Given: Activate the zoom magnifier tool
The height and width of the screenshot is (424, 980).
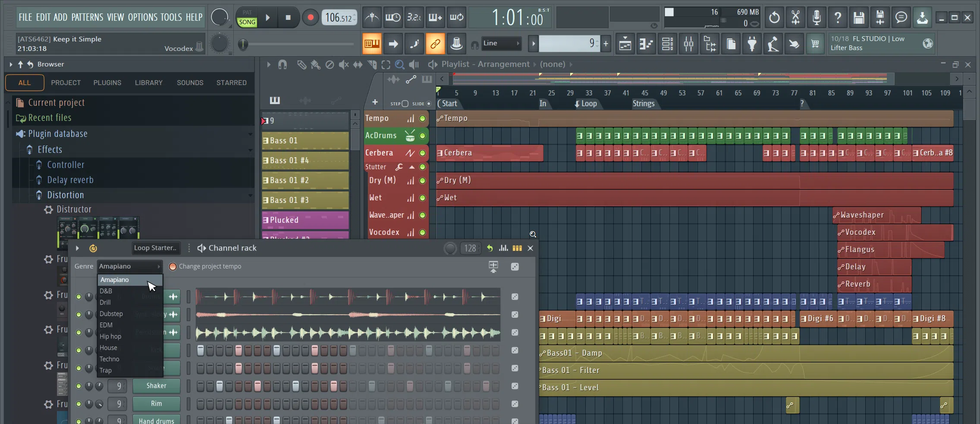Looking at the screenshot, I should coord(400,64).
